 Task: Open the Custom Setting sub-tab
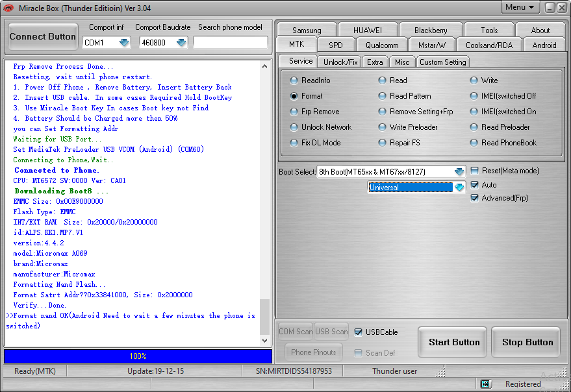point(442,62)
